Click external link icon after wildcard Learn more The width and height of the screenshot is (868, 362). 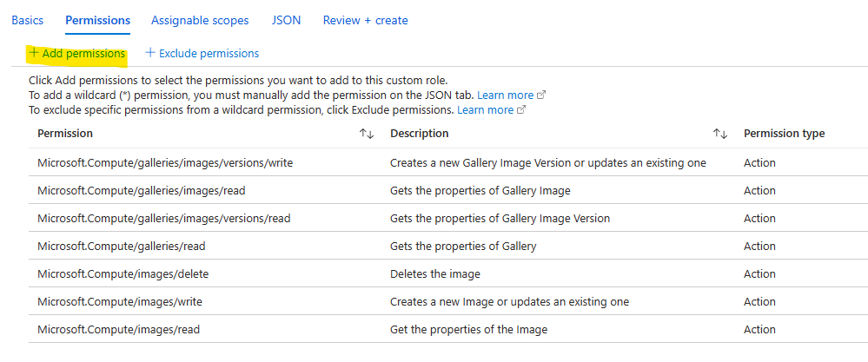[x=541, y=95]
